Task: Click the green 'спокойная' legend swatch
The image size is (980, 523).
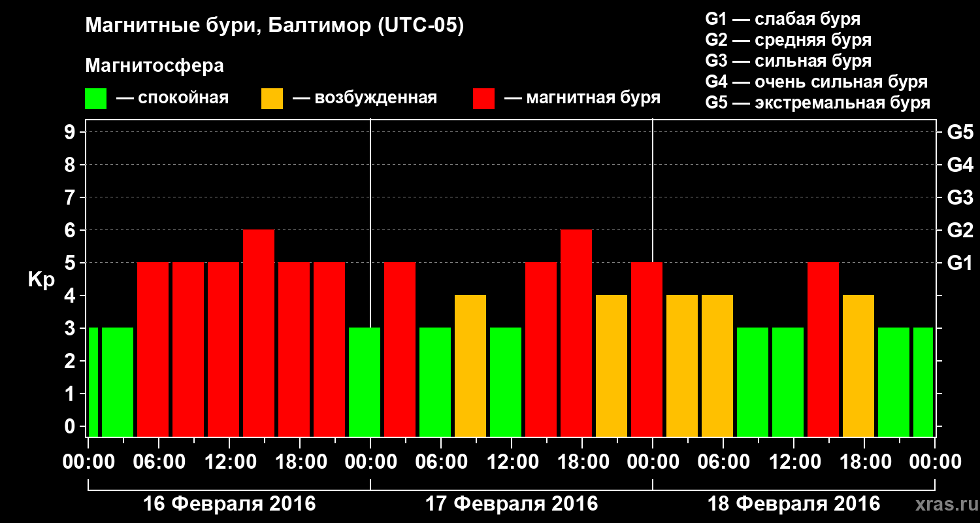Action: pyautogui.click(x=95, y=98)
